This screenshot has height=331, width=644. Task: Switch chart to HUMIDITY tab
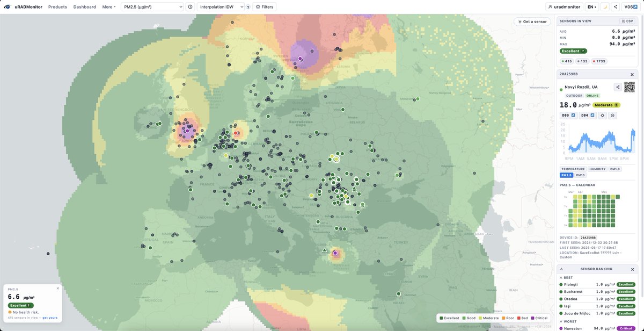click(x=597, y=169)
